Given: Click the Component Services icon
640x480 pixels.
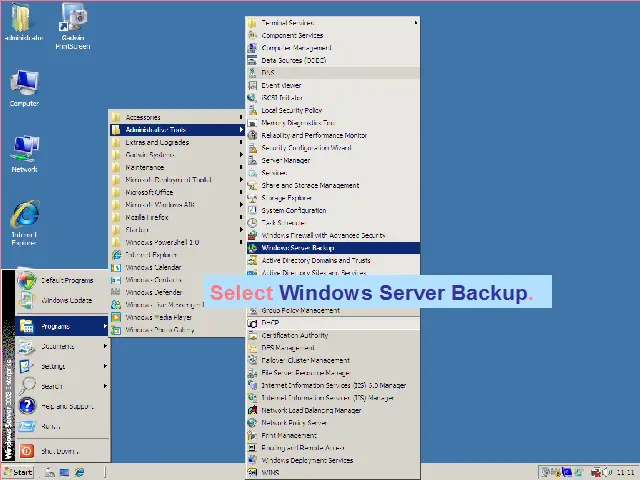Looking at the screenshot, I should 253,35.
